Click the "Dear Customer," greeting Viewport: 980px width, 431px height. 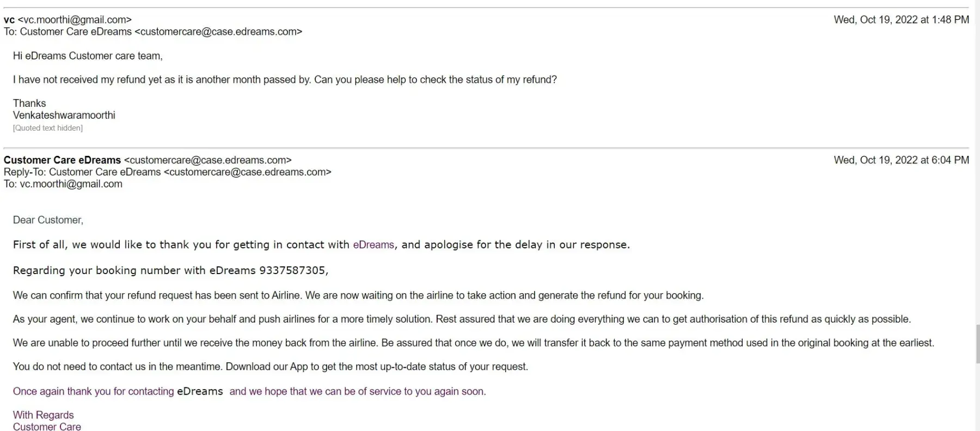[48, 220]
